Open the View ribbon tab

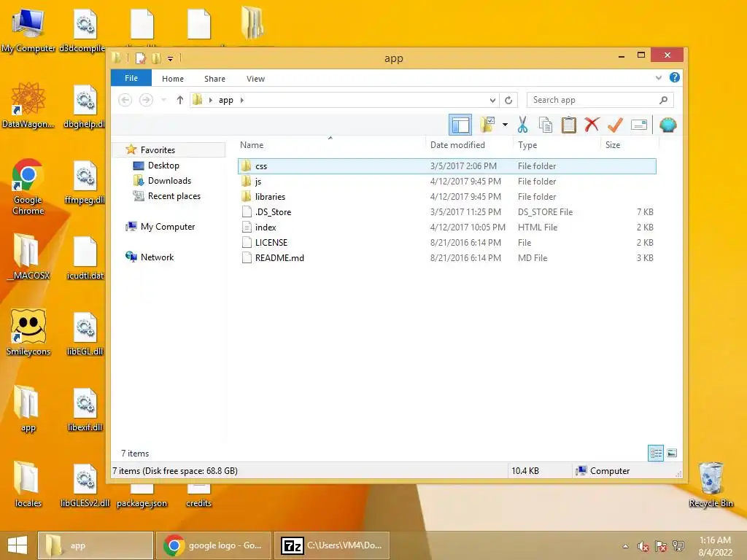pyautogui.click(x=255, y=79)
